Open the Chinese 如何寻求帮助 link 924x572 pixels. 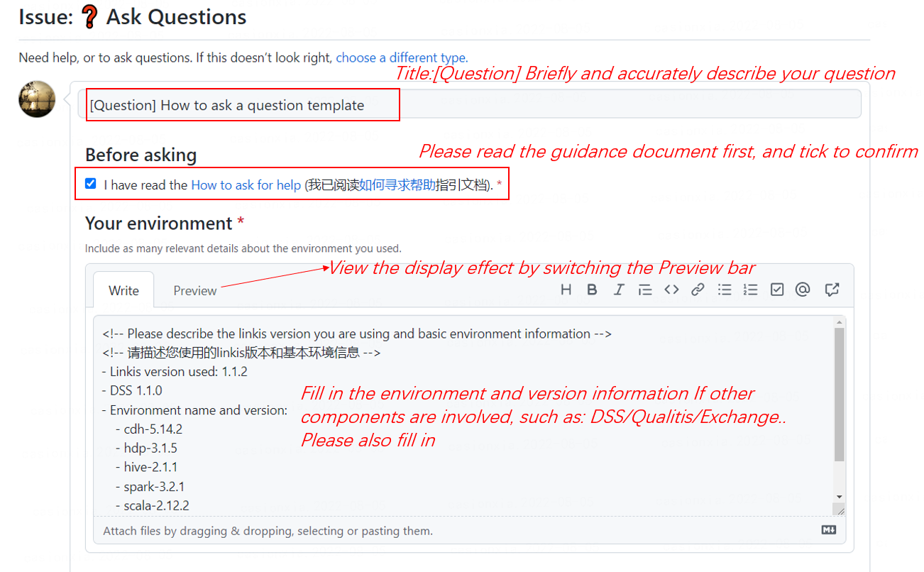click(397, 185)
